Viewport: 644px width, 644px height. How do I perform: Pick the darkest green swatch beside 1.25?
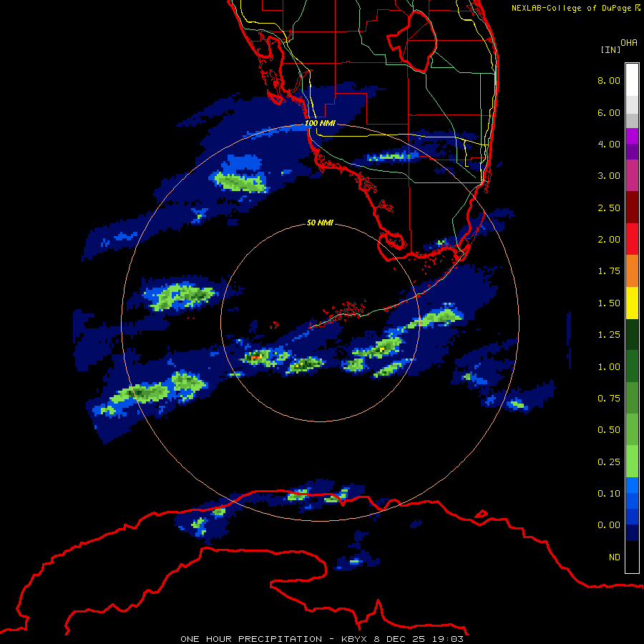(x=632, y=335)
